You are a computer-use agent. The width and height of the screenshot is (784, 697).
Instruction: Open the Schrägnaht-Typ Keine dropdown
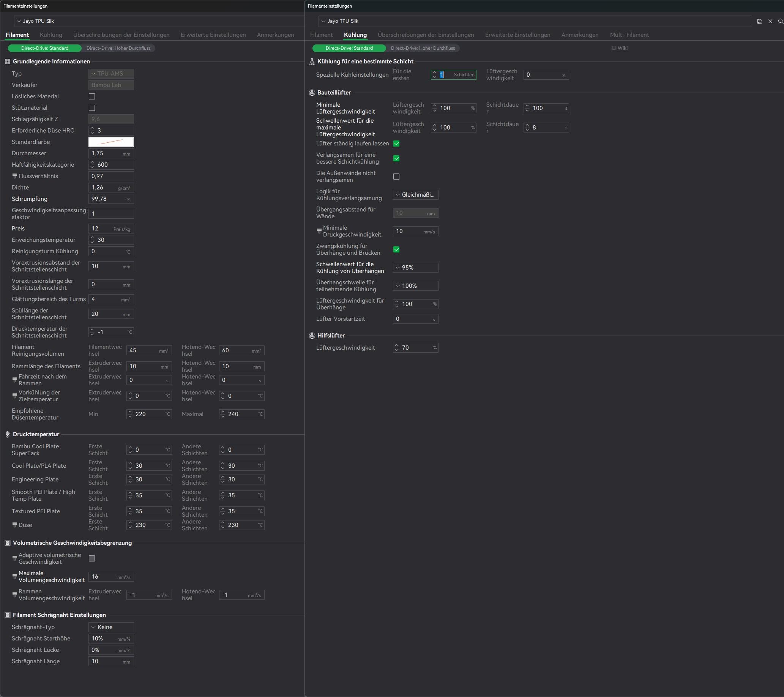[x=111, y=627]
